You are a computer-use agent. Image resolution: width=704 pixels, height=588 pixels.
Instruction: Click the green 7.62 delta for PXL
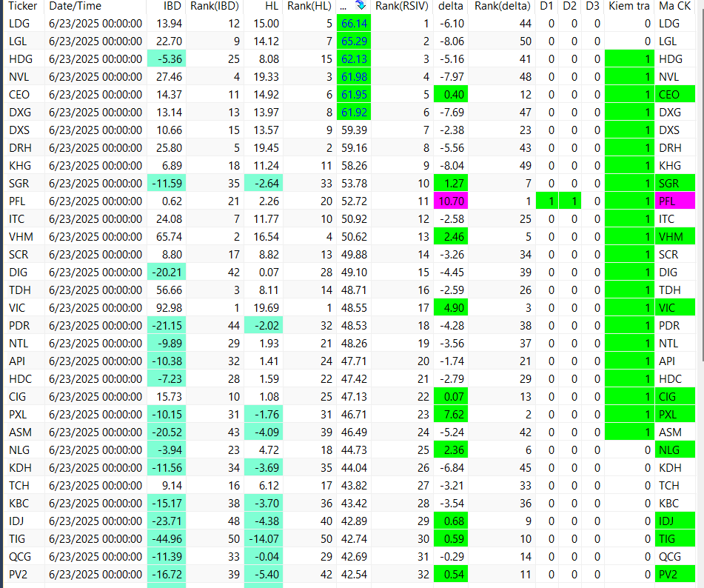(451, 414)
